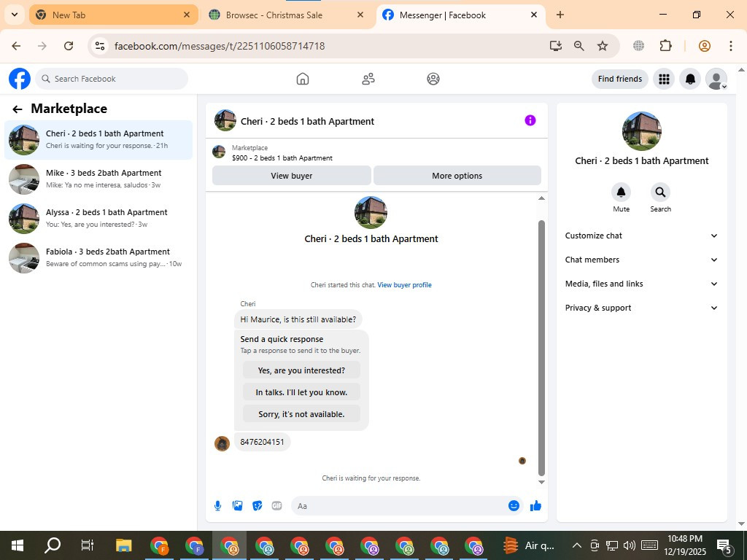
Task: Choose a GIF in message composer
Action: (x=276, y=506)
